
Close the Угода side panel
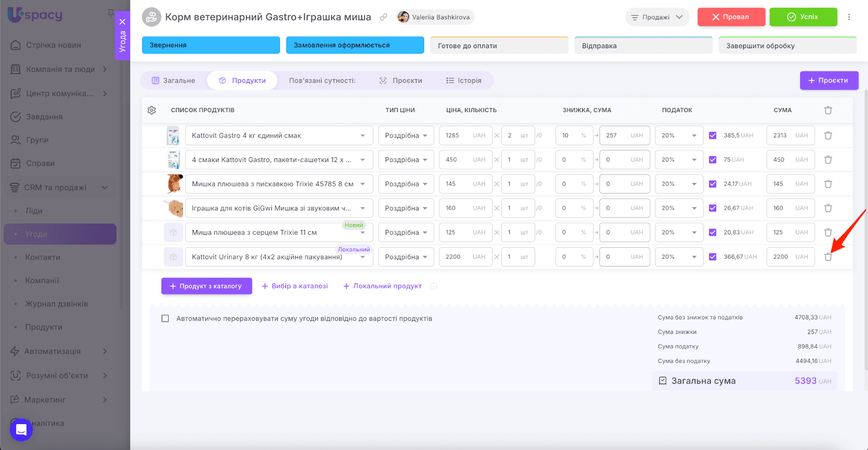pos(123,22)
